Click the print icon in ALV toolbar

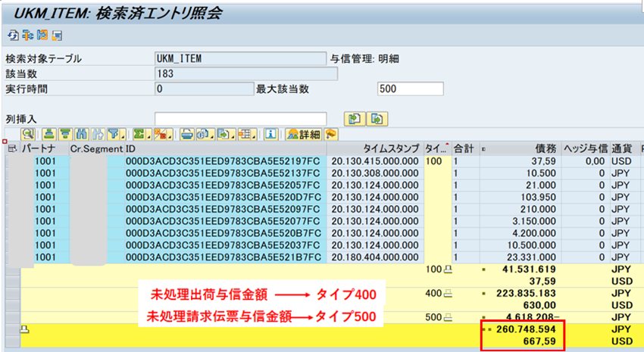[x=187, y=134]
